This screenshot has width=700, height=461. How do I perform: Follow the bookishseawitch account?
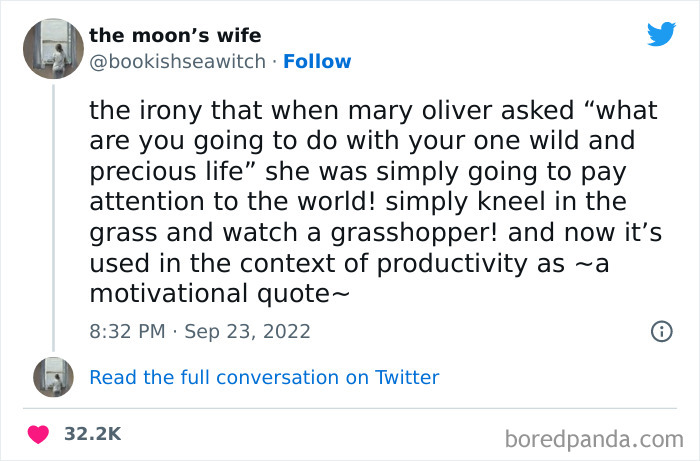[317, 61]
